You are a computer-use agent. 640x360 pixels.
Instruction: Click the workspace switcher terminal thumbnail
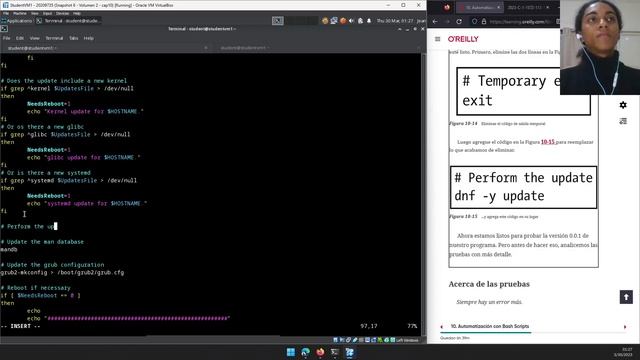pos(278,21)
